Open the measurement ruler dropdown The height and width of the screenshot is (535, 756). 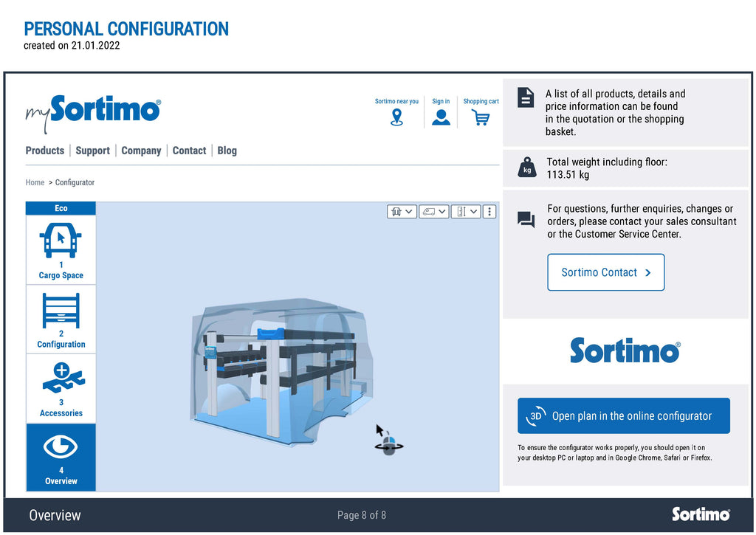(x=466, y=211)
